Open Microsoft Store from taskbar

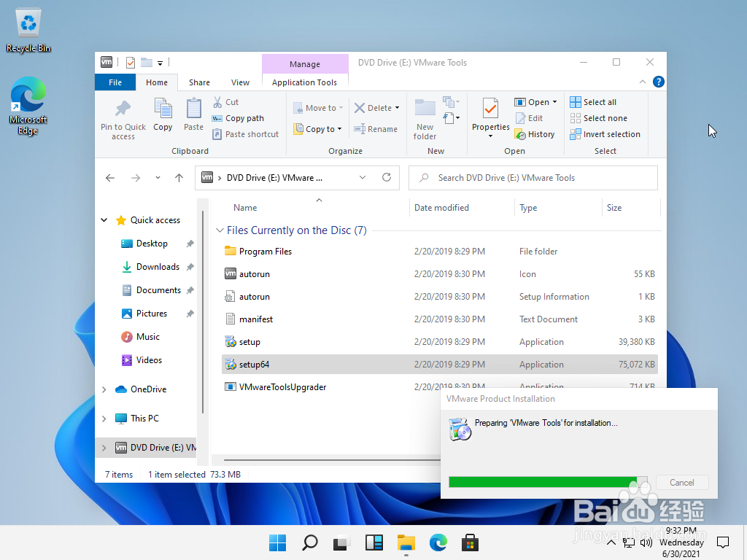coord(471,542)
